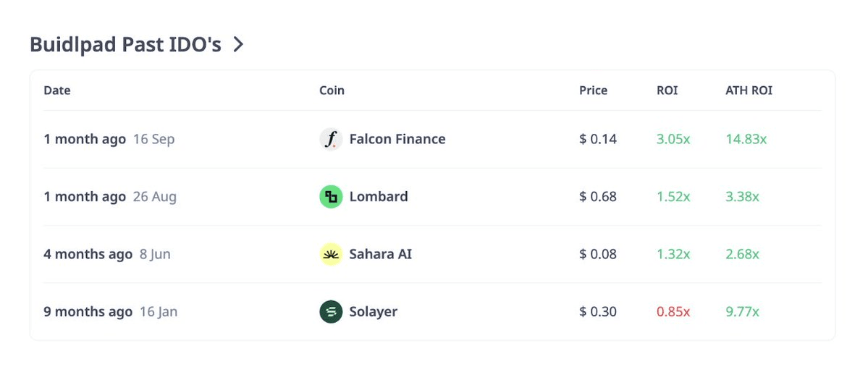
Task: Sort by the Price column header
Action: click(x=593, y=90)
